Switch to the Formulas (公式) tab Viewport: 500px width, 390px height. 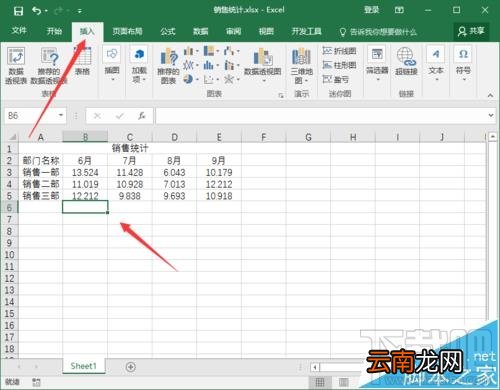168,31
